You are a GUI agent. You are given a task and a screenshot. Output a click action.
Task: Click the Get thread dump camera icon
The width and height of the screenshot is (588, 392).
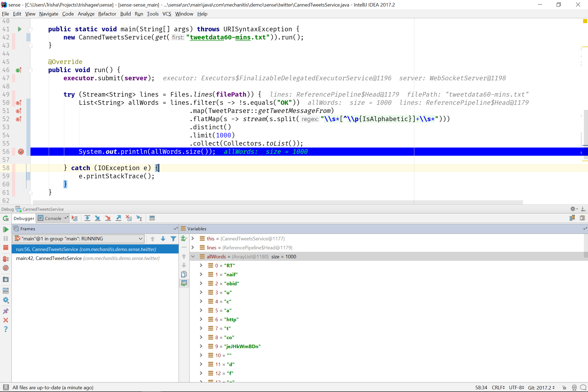(x=6, y=280)
